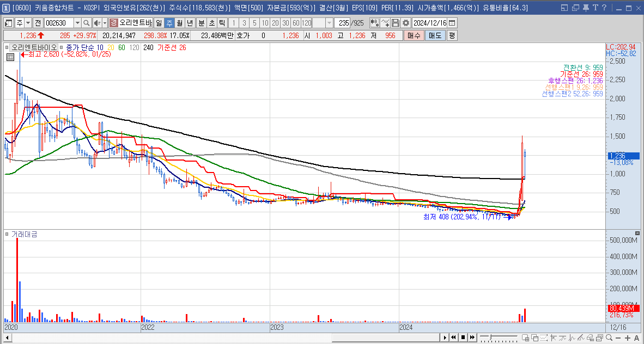Image resolution: width=644 pixels, height=344 pixels.
Task: Click the minus zoom-out icon in bottom toolbar
Action: pos(618,338)
